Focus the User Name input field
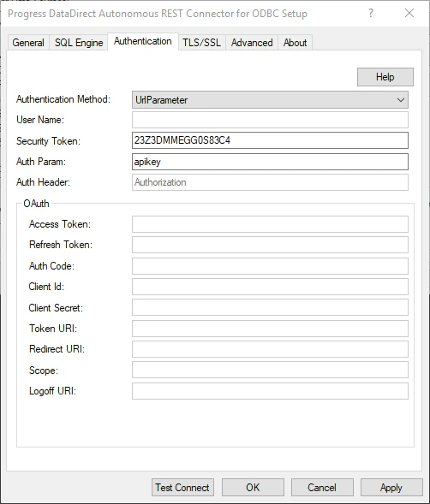430x504 pixels. tap(270, 120)
